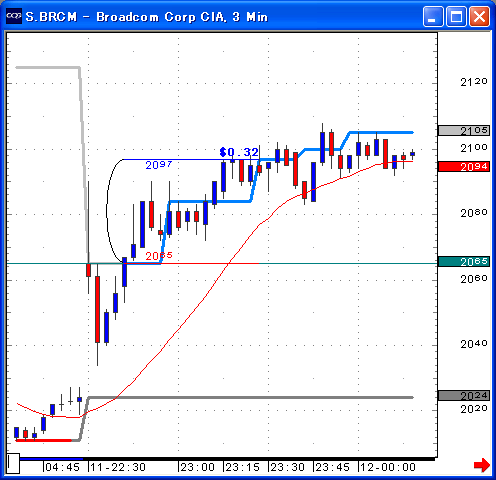
Task: Click the gray 2105 price label
Action: coord(464,130)
